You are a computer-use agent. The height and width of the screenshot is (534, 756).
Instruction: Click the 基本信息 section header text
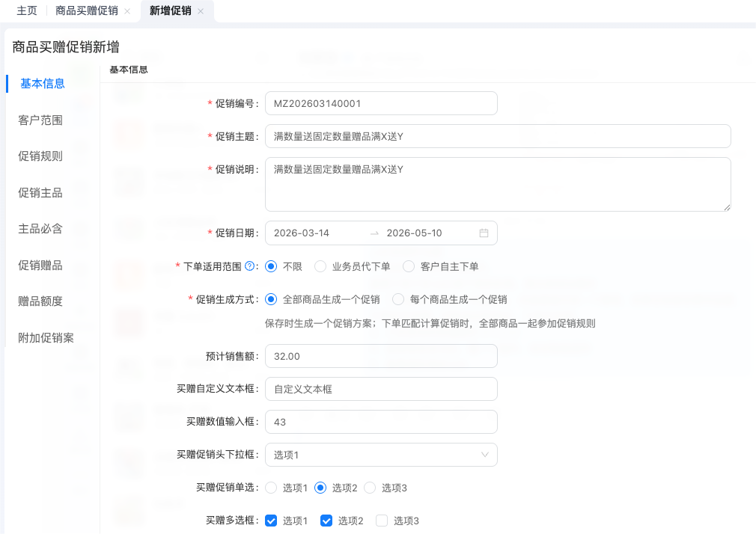pyautogui.click(x=129, y=70)
